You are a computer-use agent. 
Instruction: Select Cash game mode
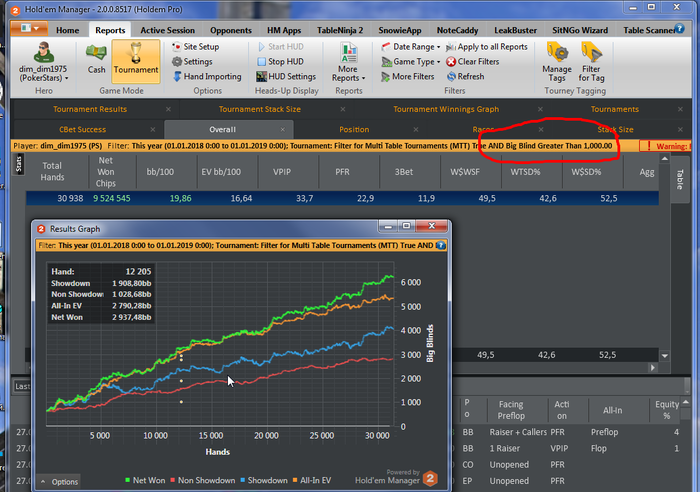(x=96, y=59)
